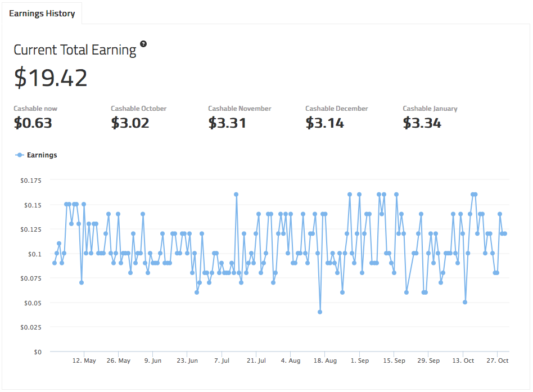533x392 pixels.
Task: Click the Current Total Earning heading
Action: [x=75, y=49]
